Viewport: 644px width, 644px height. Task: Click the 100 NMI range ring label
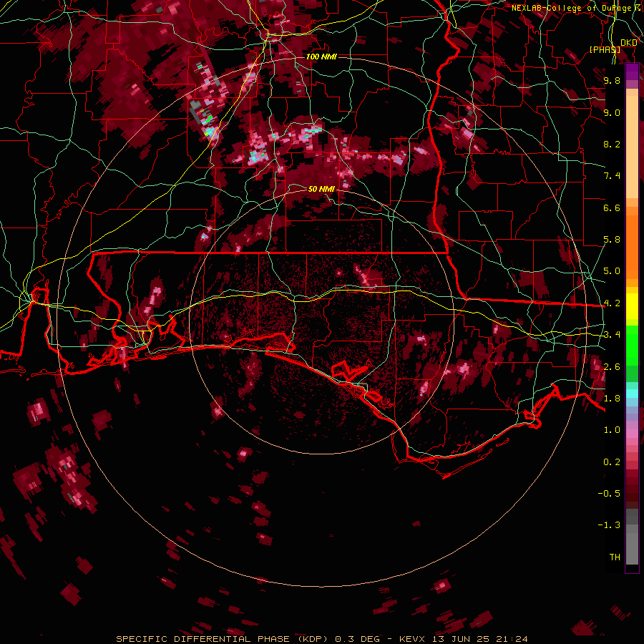click(321, 57)
